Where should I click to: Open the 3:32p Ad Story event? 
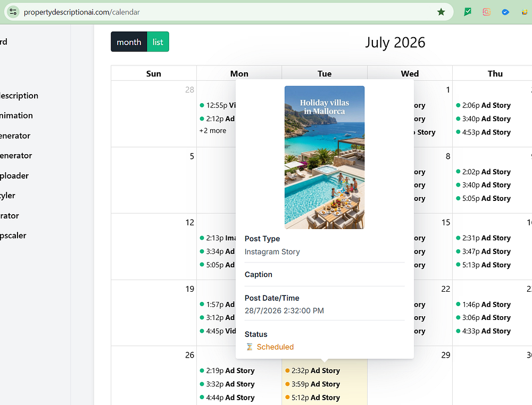(x=227, y=384)
